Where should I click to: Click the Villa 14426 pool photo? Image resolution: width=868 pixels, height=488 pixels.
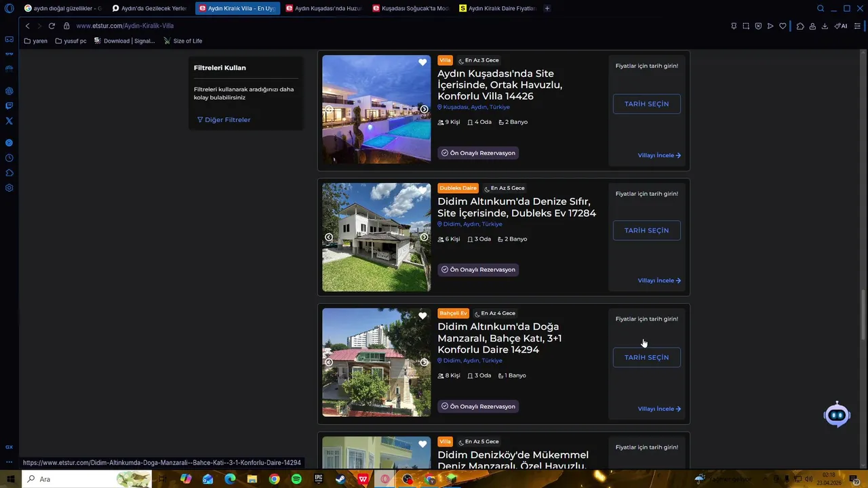376,109
